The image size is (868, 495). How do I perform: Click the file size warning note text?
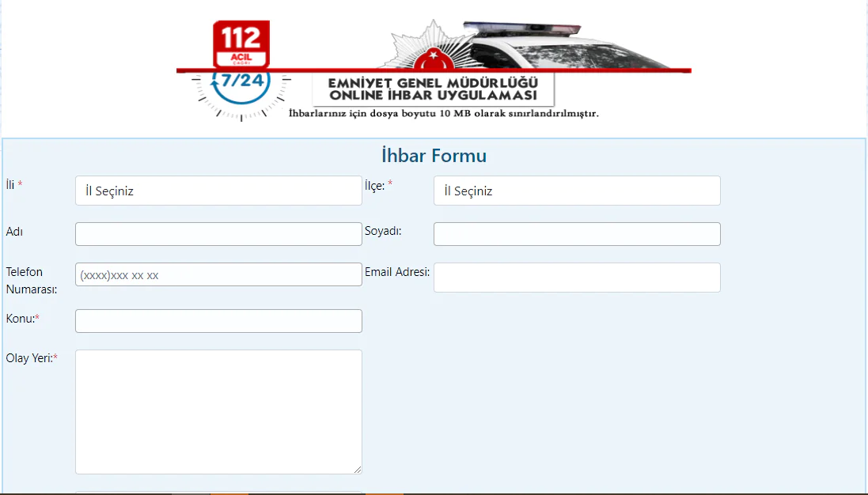pyautogui.click(x=445, y=113)
